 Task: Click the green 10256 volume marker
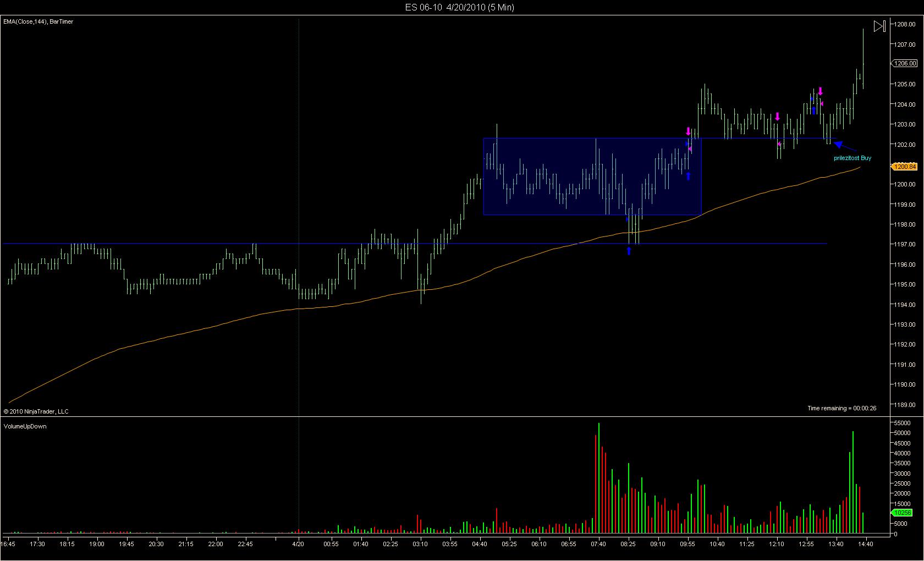(x=903, y=513)
